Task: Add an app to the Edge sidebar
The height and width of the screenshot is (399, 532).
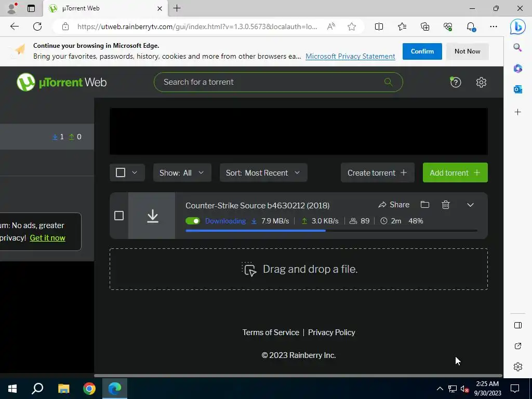Action: pyautogui.click(x=517, y=112)
